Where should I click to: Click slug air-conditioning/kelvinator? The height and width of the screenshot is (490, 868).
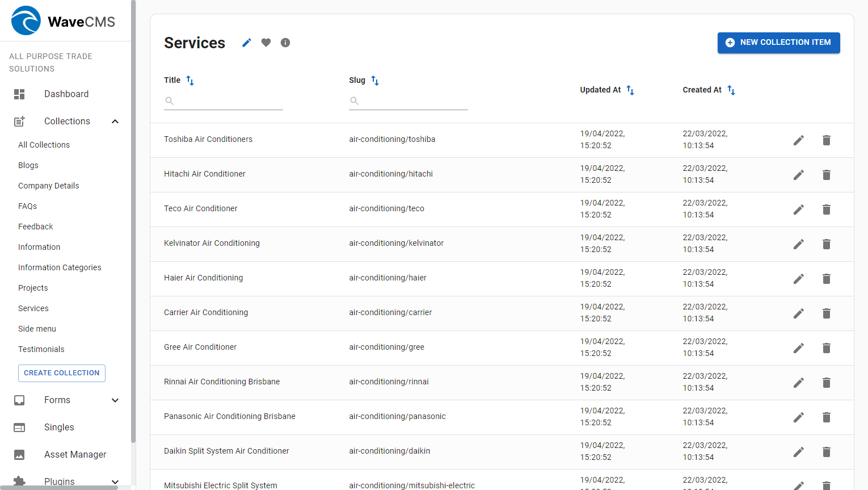pyautogui.click(x=396, y=243)
